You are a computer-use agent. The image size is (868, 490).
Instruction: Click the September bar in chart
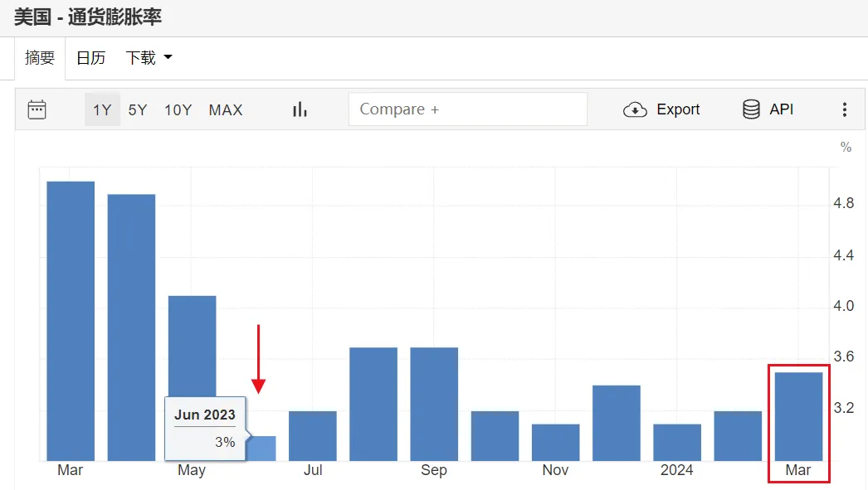[434, 404]
